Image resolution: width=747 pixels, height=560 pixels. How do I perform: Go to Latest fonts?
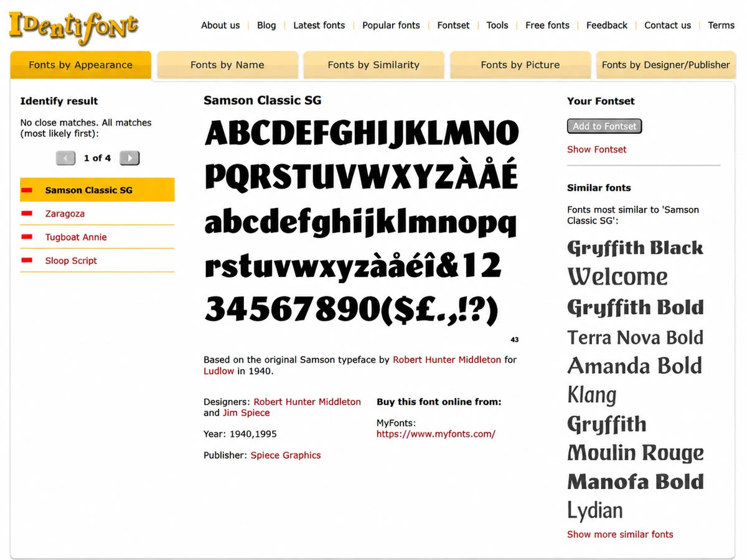tap(319, 26)
